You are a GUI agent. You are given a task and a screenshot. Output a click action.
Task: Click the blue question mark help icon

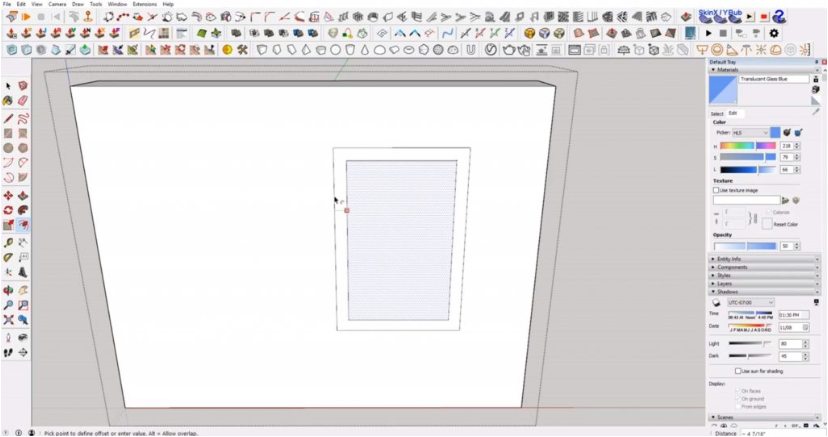(779, 16)
